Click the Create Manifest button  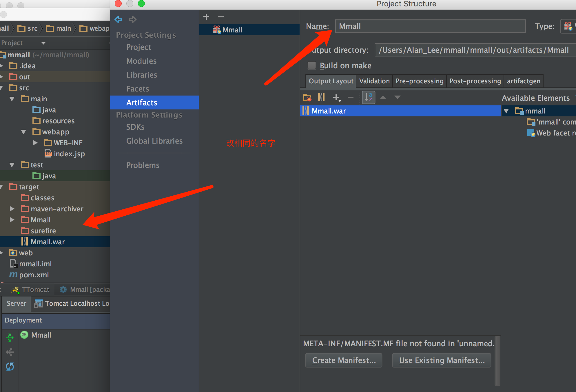coord(344,360)
